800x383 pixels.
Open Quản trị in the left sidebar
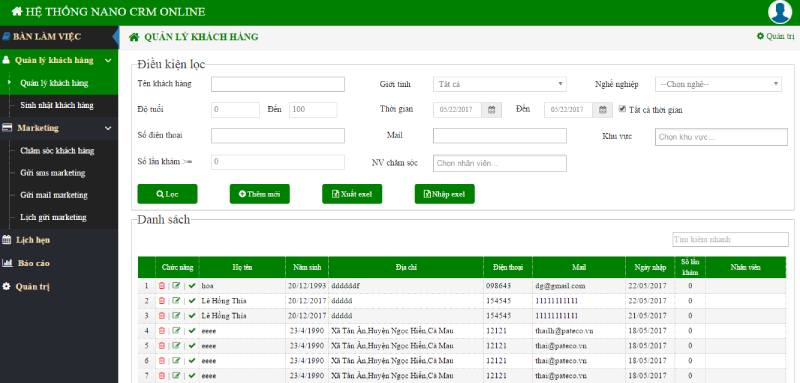pos(32,287)
